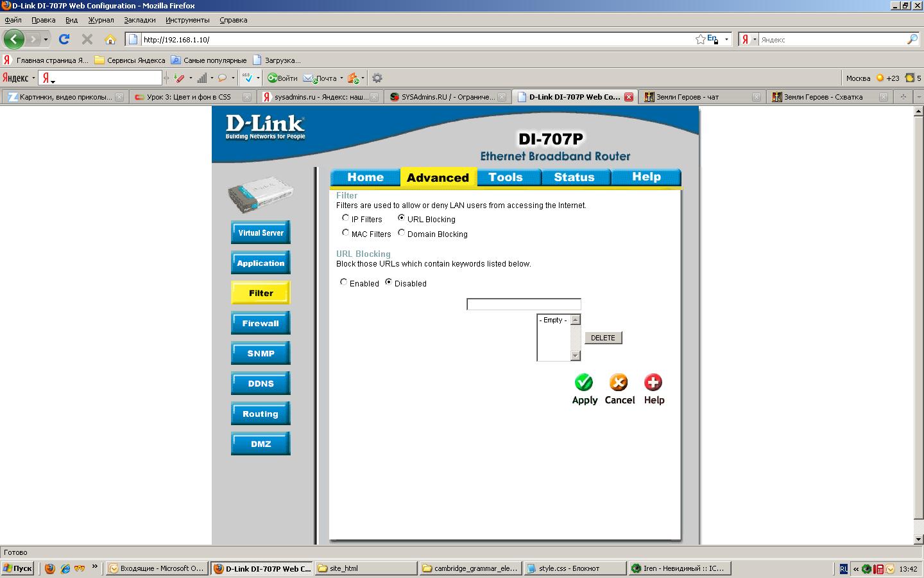This screenshot has width=924, height=578.
Task: Select the - Empty - list entry
Action: click(x=553, y=320)
